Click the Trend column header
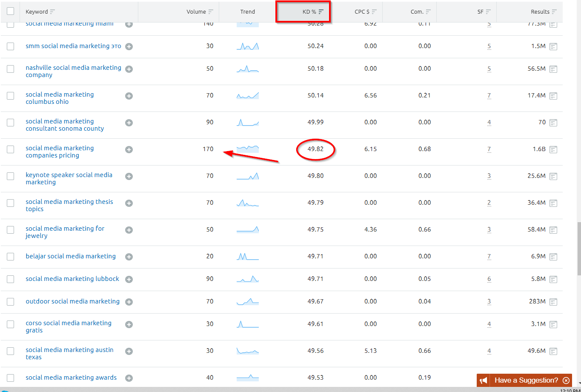The width and height of the screenshot is (581, 392). coord(248,12)
